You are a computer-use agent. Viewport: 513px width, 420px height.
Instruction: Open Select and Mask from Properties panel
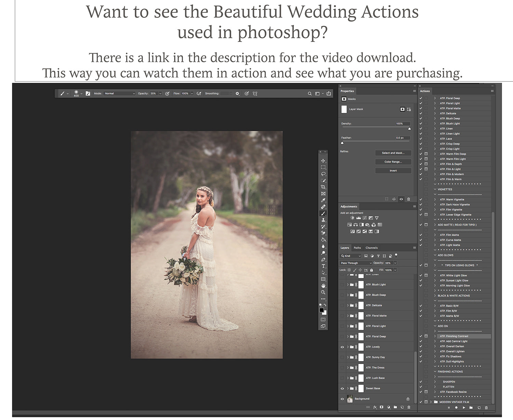coord(393,153)
